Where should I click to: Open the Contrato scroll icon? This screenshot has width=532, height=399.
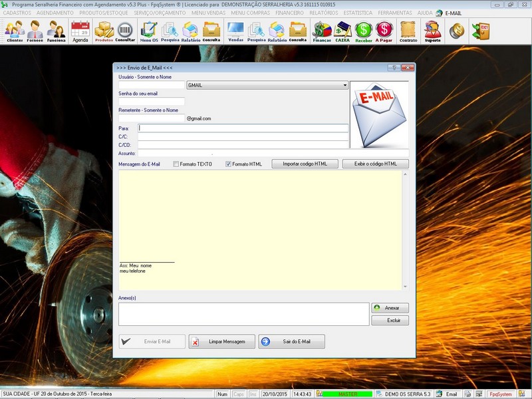point(408,31)
